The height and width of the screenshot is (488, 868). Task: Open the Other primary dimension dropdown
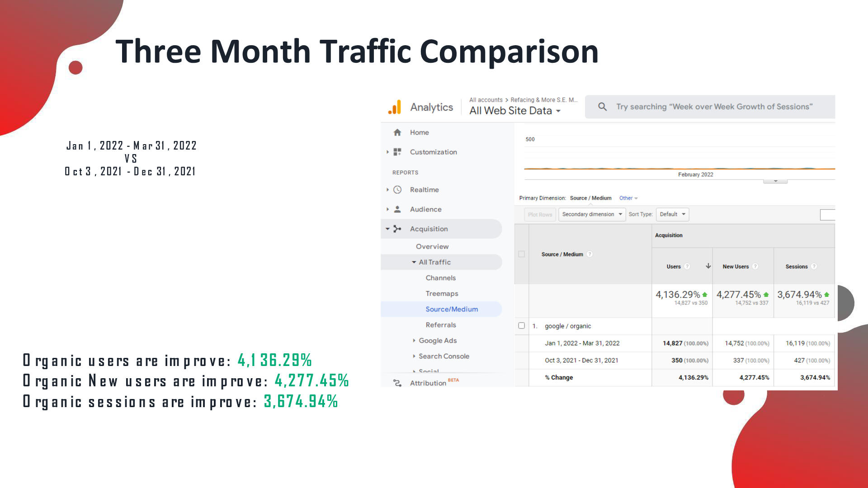(628, 198)
